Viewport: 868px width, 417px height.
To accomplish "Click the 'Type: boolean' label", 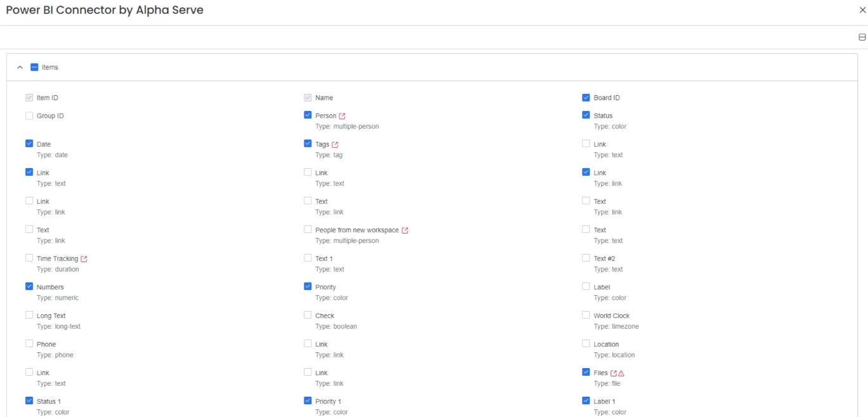I will (336, 326).
